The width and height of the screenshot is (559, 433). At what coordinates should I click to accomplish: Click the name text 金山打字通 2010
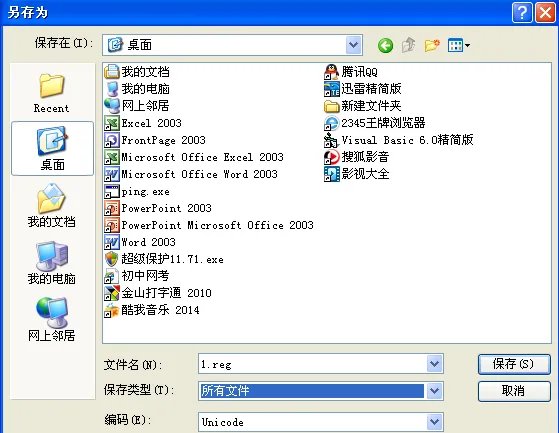166,293
